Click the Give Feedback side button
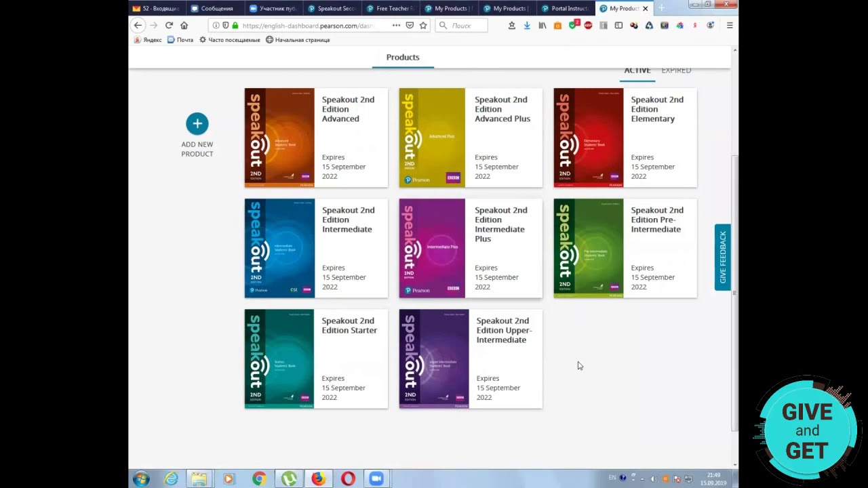 [722, 258]
